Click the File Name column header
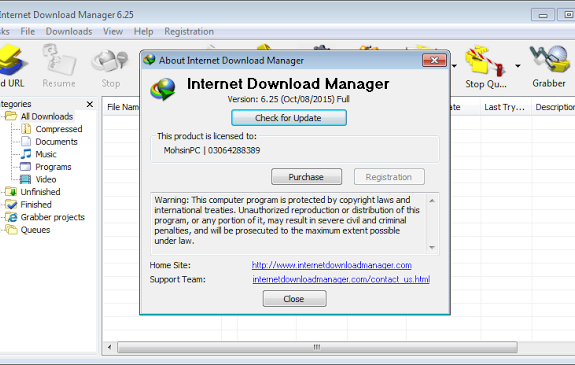The width and height of the screenshot is (575, 365). pyautogui.click(x=123, y=107)
